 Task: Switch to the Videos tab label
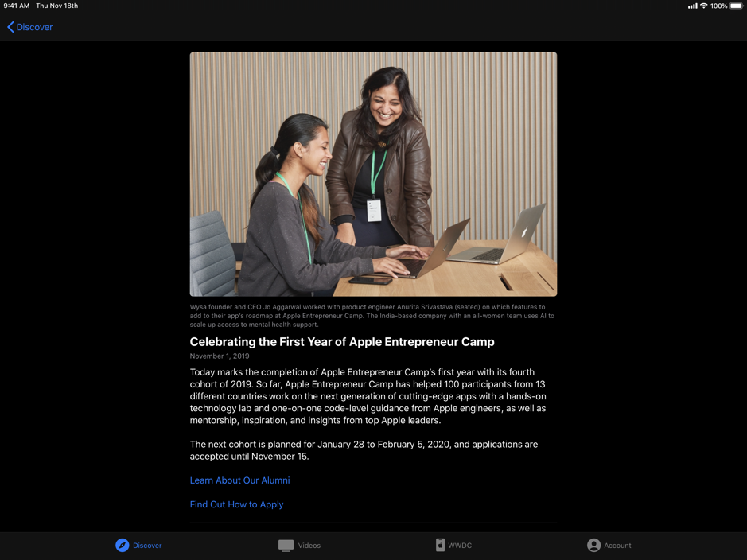309,546
